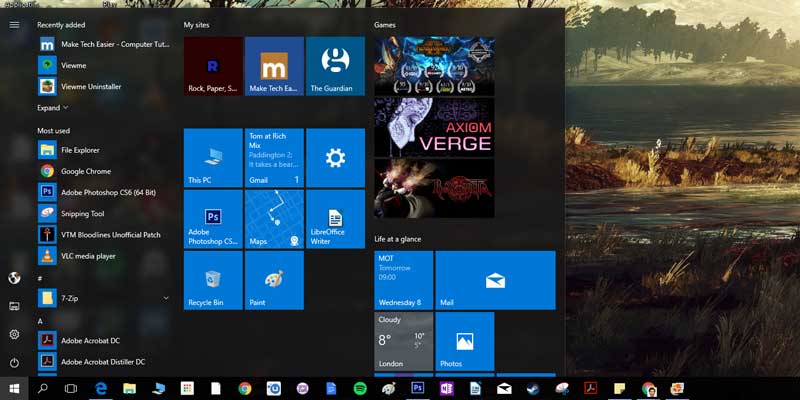Launch the LibreOffice Writer tile
800x400 pixels.
coord(335,219)
